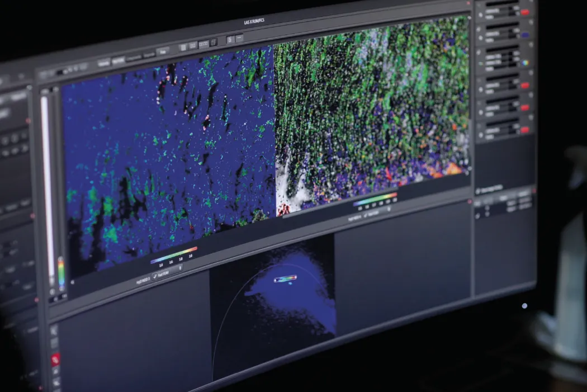587x392 pixels.
Task: Click the icon right of the gallery layout button
Action: pyautogui.click(x=213, y=42)
